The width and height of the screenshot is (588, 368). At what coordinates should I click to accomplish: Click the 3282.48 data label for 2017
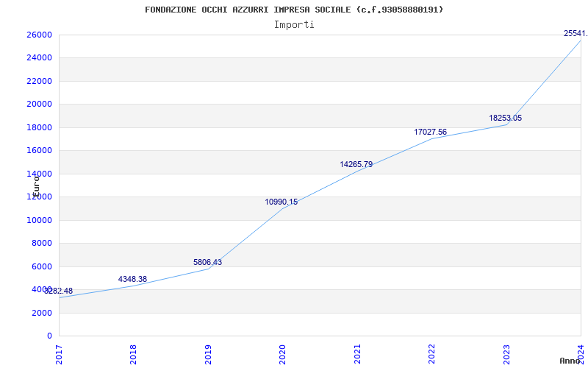pyautogui.click(x=59, y=291)
